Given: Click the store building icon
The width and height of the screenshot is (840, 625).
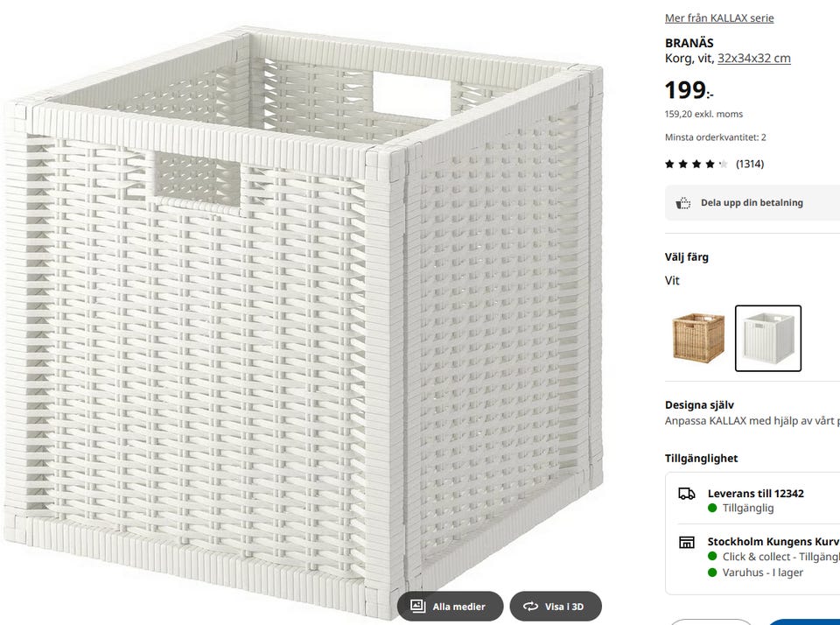Looking at the screenshot, I should pyautogui.click(x=687, y=543).
